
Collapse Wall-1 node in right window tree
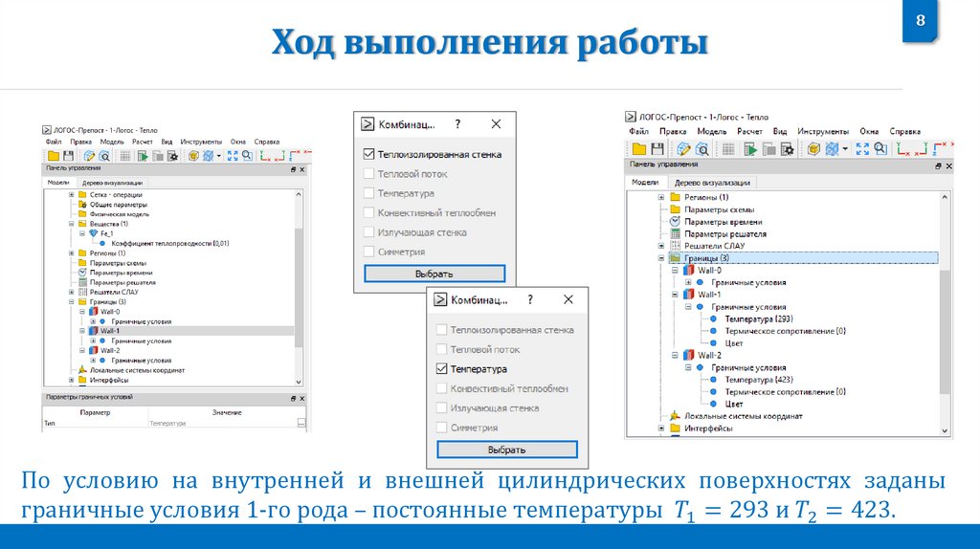pos(675,295)
